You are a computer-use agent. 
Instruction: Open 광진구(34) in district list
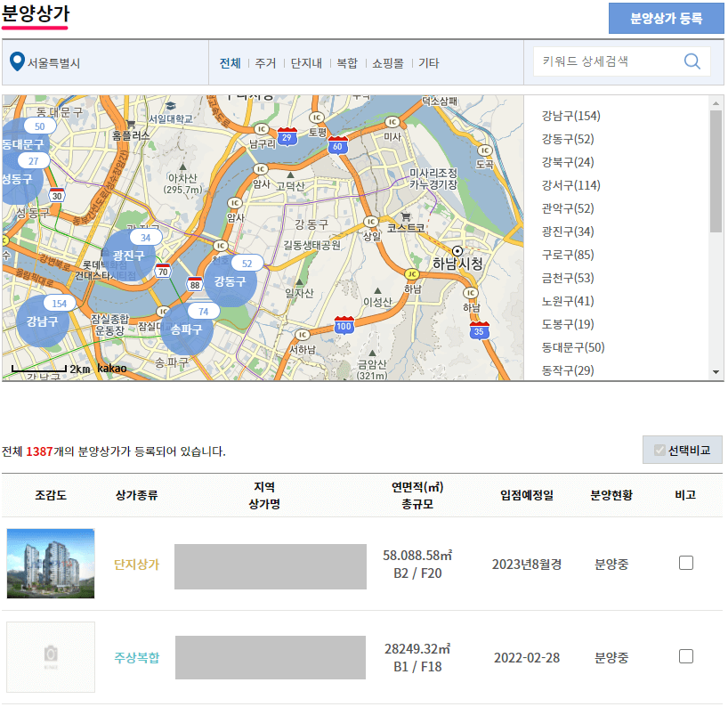pyautogui.click(x=568, y=232)
